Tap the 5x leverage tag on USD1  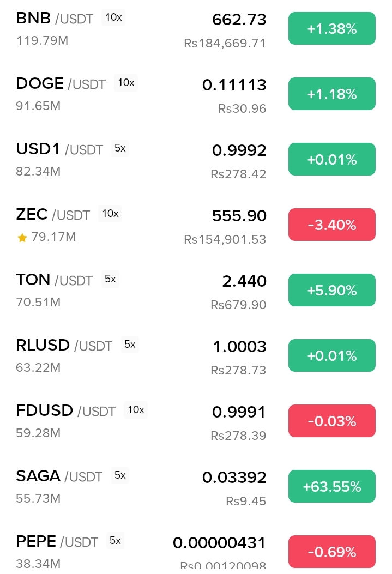(x=120, y=148)
